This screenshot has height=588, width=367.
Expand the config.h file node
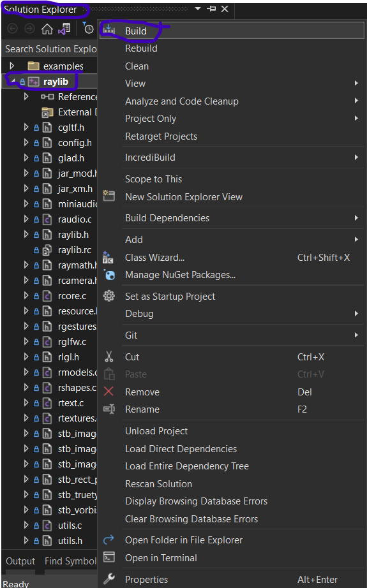[x=26, y=143]
